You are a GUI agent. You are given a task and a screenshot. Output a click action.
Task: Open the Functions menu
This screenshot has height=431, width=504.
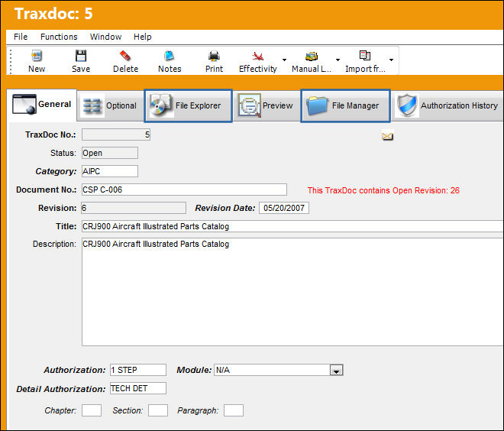click(59, 37)
